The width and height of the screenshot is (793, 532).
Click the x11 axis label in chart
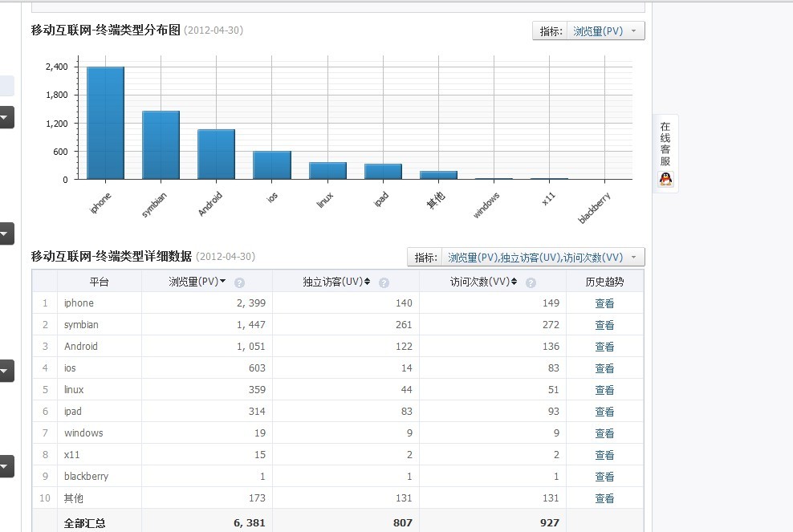coord(549,198)
